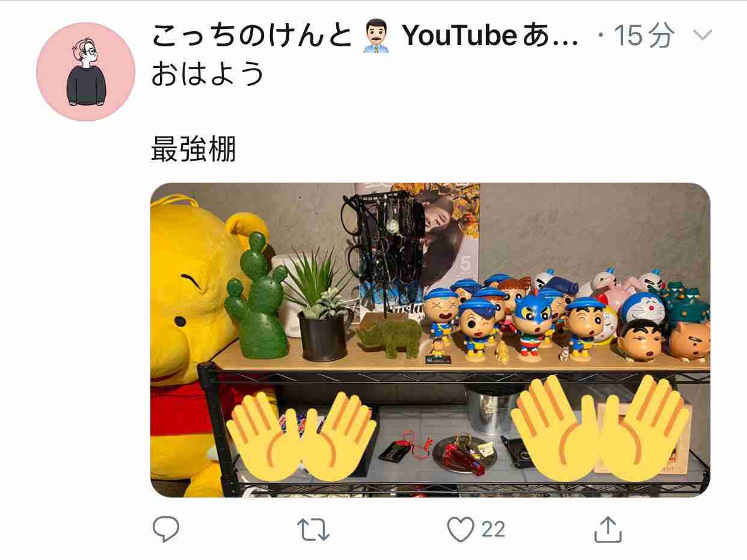Click the 15分 timestamp link
This screenshot has width=747, height=560.
pyautogui.click(x=643, y=37)
